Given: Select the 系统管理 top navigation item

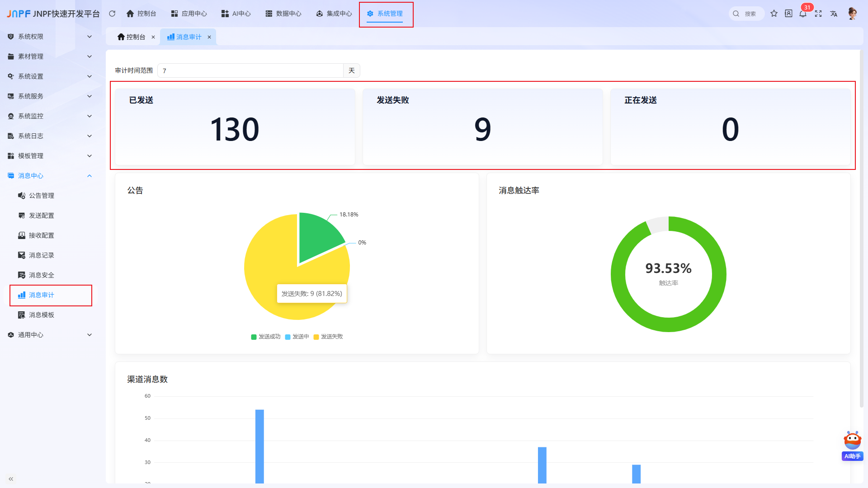Looking at the screenshot, I should (385, 14).
